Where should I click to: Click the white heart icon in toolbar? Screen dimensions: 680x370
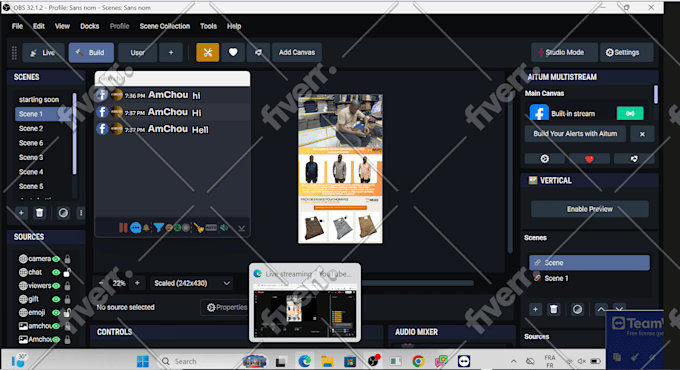[x=233, y=52]
